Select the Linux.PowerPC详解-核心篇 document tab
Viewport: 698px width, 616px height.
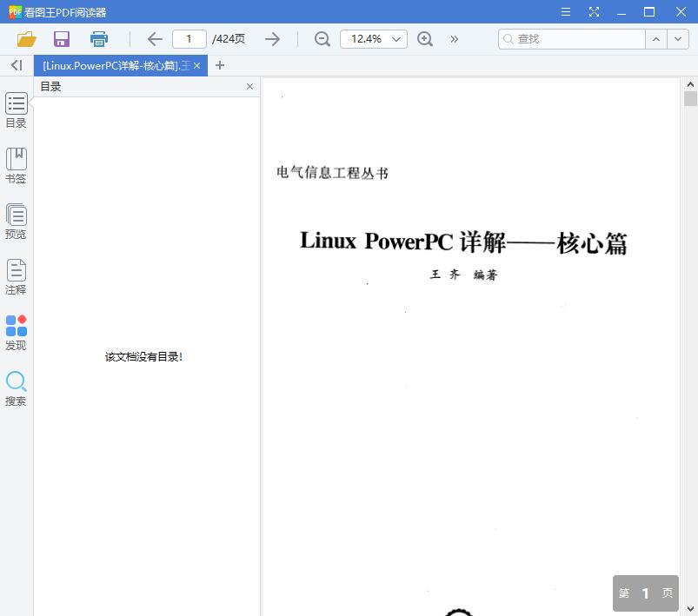(116, 66)
